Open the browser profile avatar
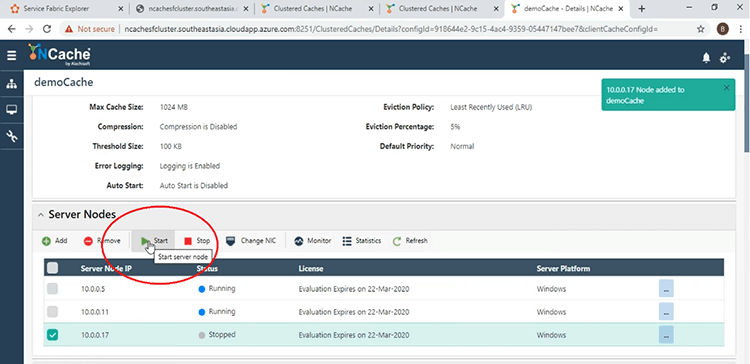The width and height of the screenshot is (750, 364). coord(723,29)
